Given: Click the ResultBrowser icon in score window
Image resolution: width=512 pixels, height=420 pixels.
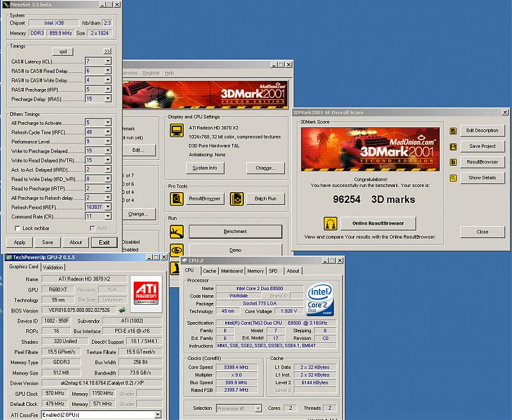Looking at the screenshot, I should (x=453, y=162).
